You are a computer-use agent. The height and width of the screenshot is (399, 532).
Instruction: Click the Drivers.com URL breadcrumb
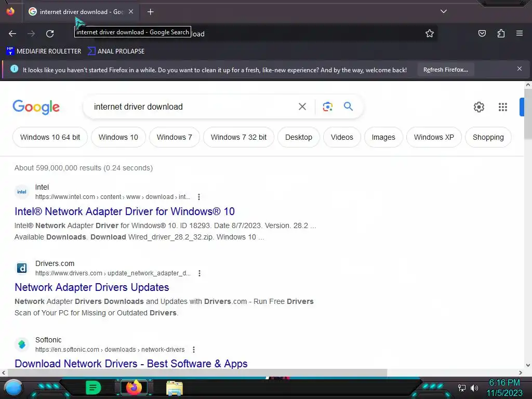pos(113,273)
